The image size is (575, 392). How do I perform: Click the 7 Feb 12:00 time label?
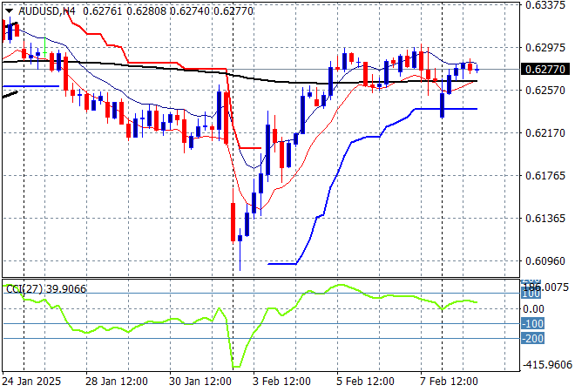[x=449, y=382]
